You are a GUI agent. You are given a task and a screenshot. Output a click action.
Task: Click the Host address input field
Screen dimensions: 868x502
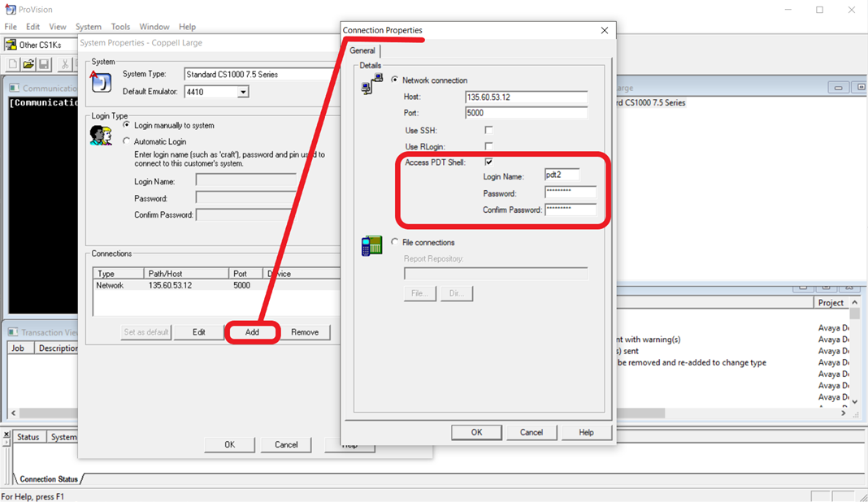point(526,97)
